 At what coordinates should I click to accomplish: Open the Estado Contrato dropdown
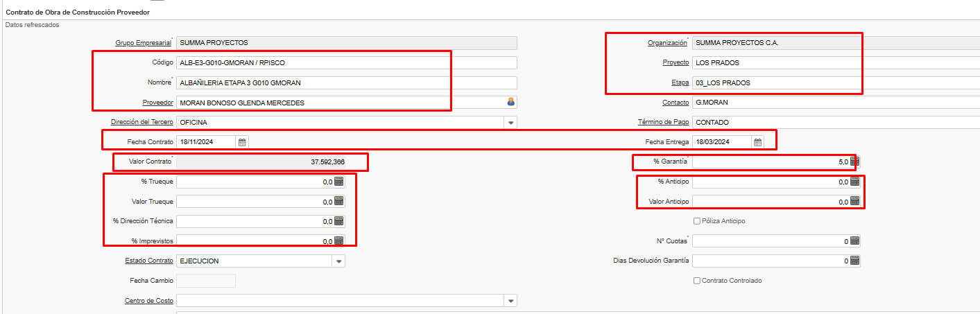[x=338, y=261]
